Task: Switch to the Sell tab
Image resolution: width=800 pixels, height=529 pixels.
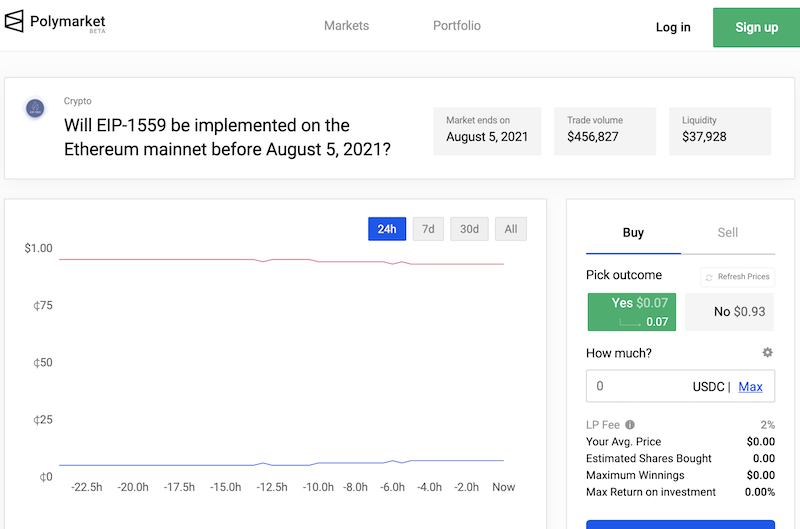Action: tap(728, 233)
